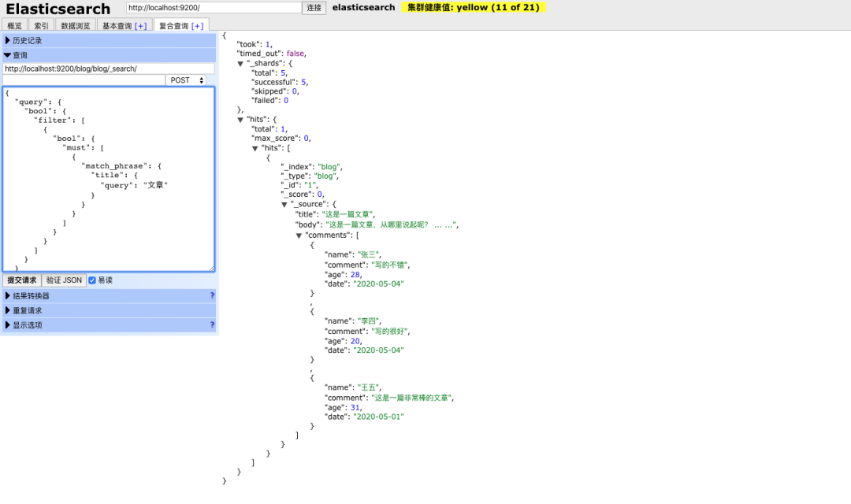Click the [+] next to 复合查询
Image resolution: width=851 pixels, height=504 pixels.
click(198, 26)
